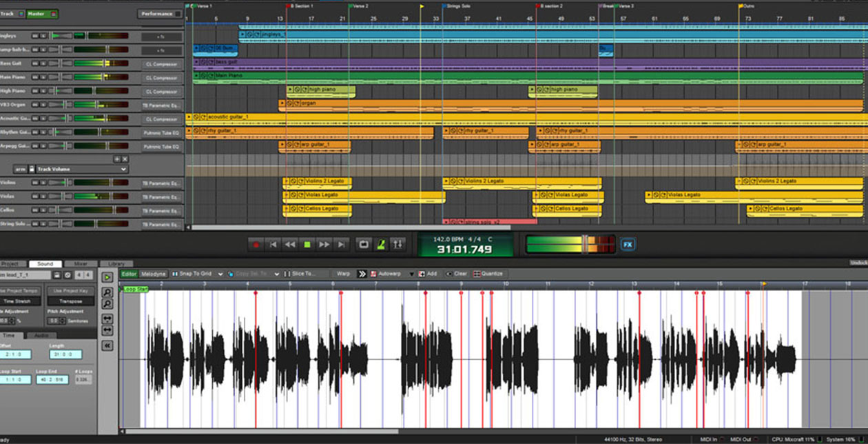
Task: Open the Track Volume automation dropdown
Action: pos(123,169)
